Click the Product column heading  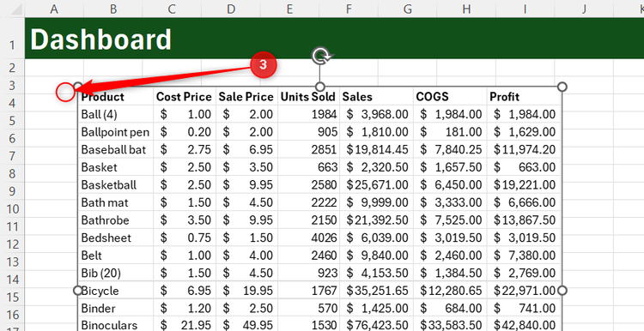pos(102,97)
